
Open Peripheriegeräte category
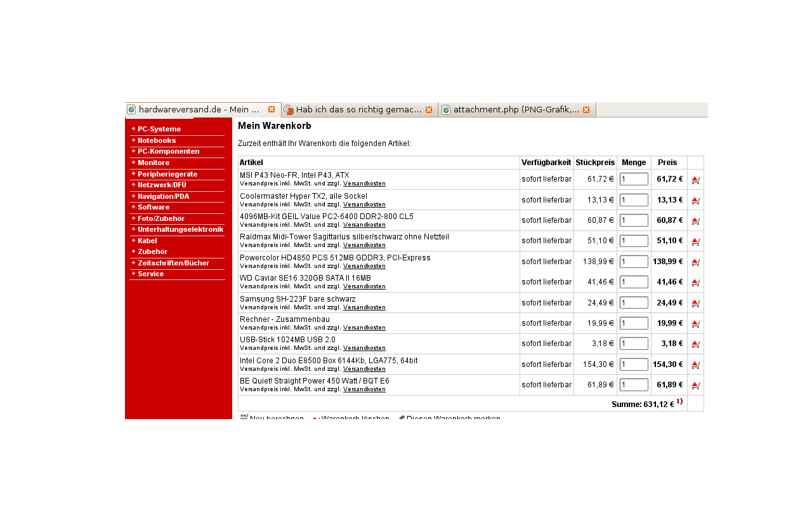pyautogui.click(x=167, y=174)
